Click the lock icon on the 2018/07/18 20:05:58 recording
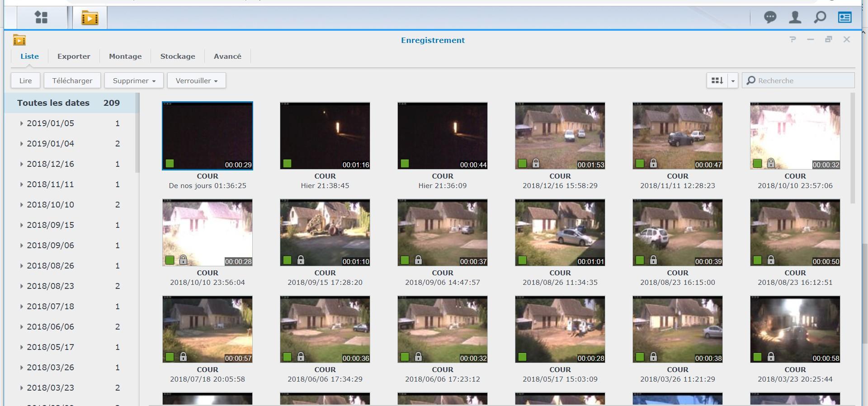This screenshot has height=406, width=868. click(x=183, y=357)
